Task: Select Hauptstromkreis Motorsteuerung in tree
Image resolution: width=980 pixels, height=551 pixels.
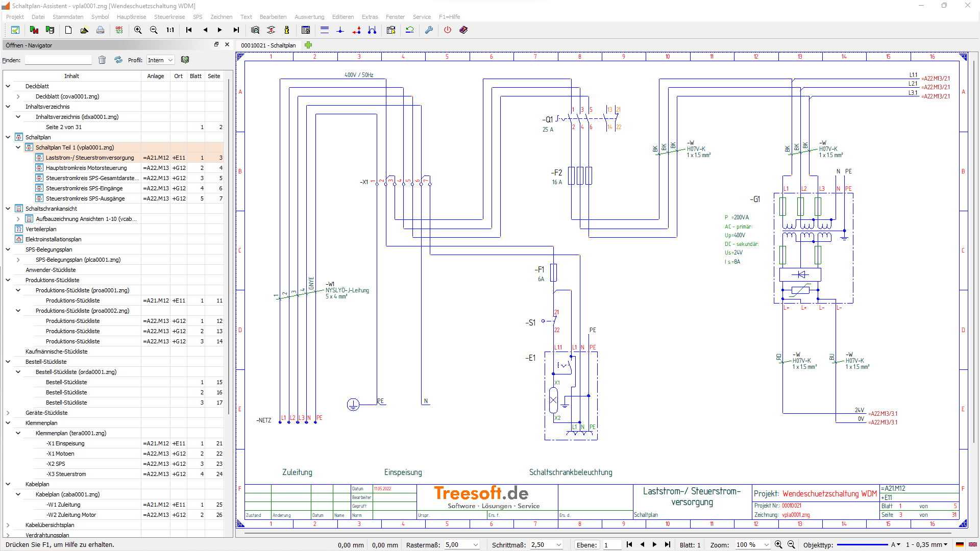Action: click(86, 168)
